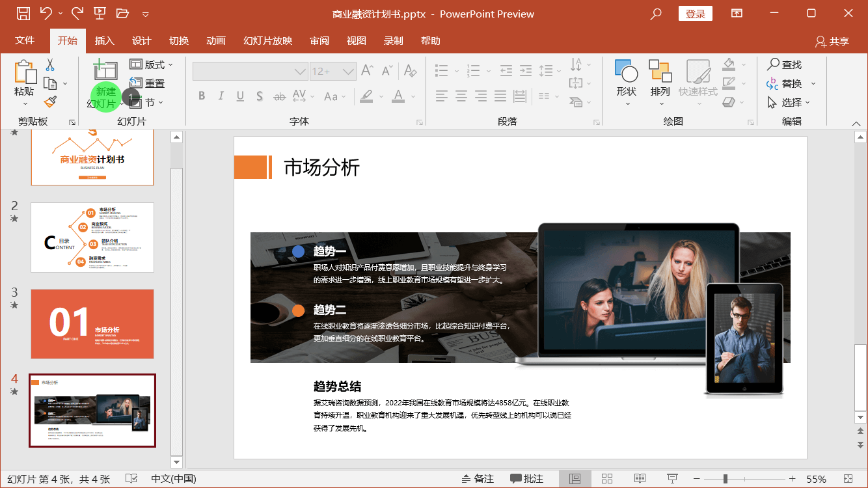Toggle right text alignment

tap(481, 96)
